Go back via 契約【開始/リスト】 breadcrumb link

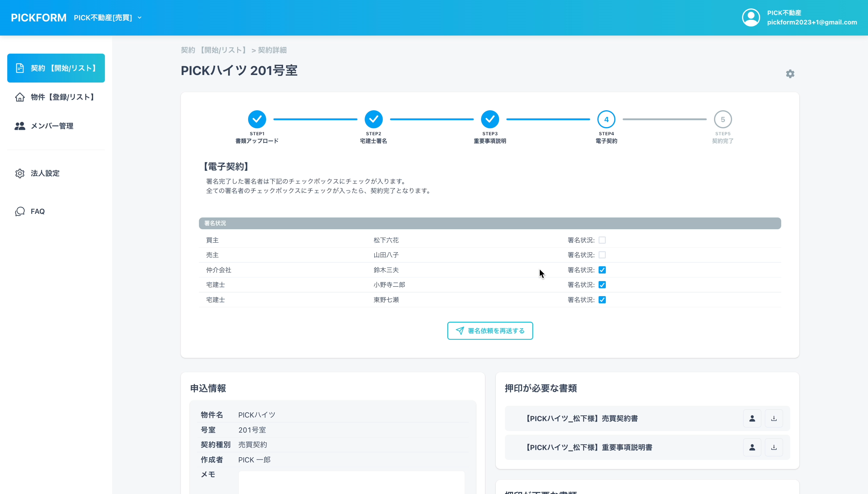(x=214, y=50)
